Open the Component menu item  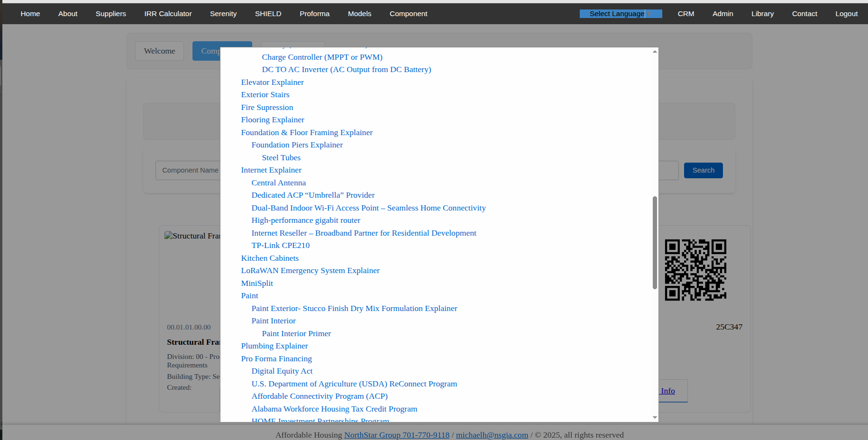click(408, 14)
